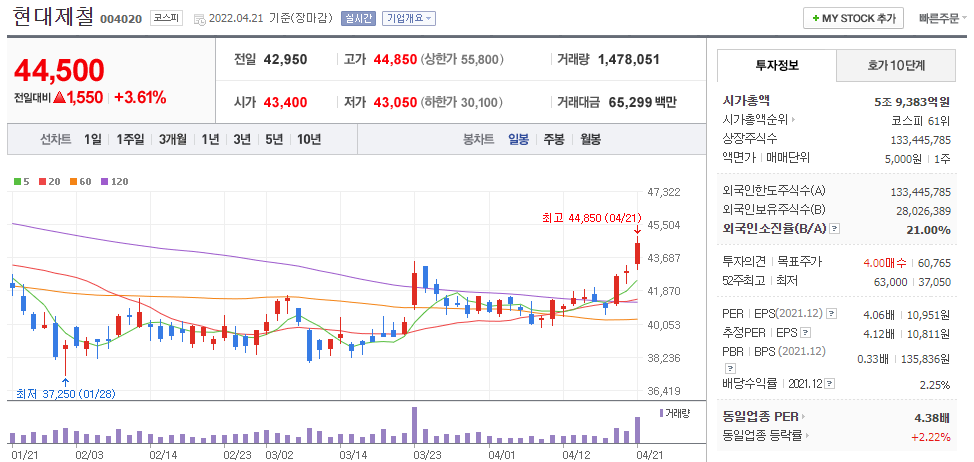Click the 전일 value 42,950
The height and width of the screenshot is (462, 974).
[x=285, y=60]
